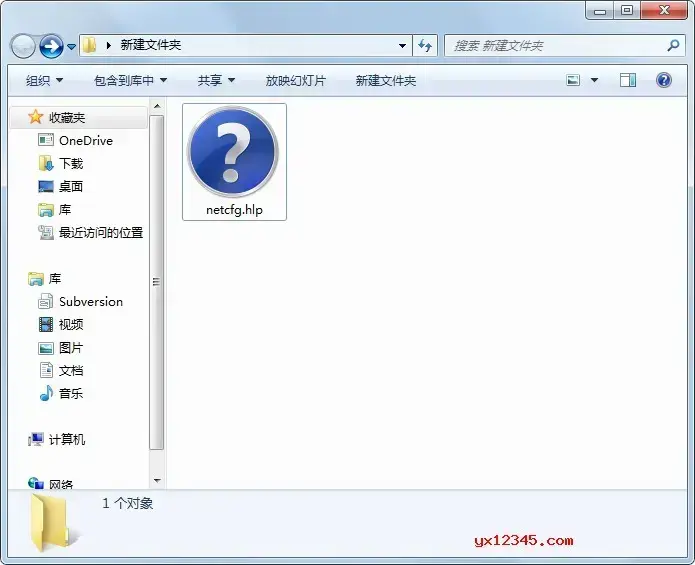Click the navigation pane scrollbar thumb
695x565 pixels.
tap(156, 282)
